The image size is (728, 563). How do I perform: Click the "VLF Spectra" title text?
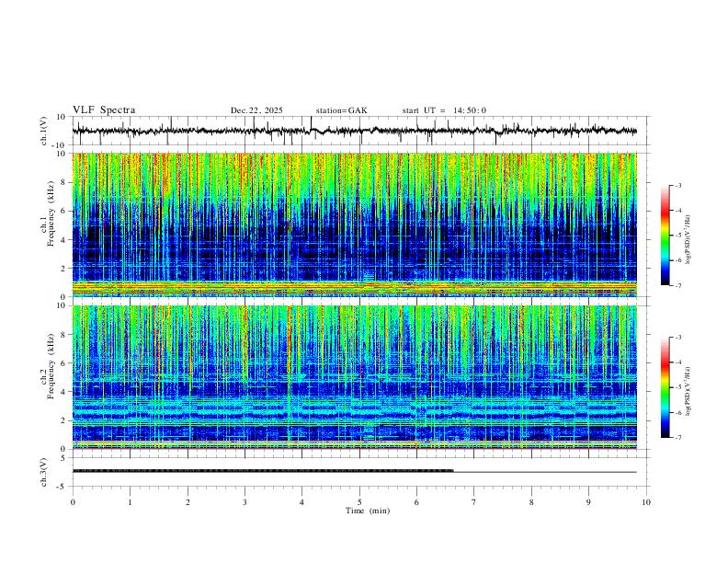[104, 110]
